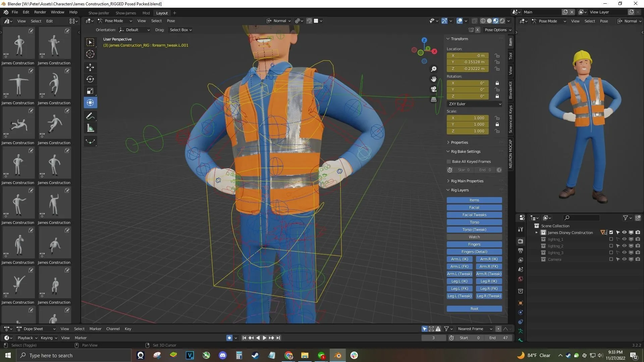
Task: Select the Move tool in the viewport toolbar
Action: coord(90,67)
